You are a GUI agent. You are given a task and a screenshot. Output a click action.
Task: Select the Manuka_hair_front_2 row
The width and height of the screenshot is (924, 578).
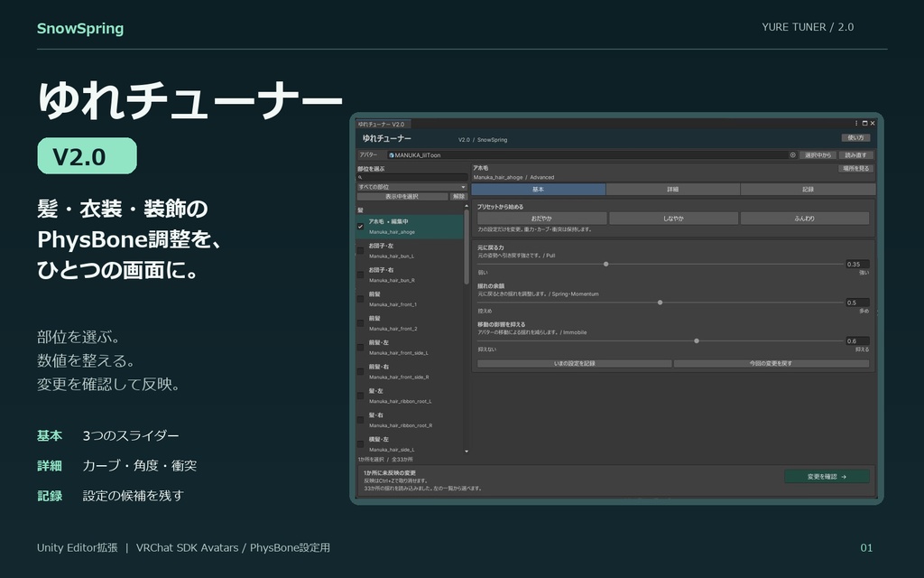tap(410, 323)
